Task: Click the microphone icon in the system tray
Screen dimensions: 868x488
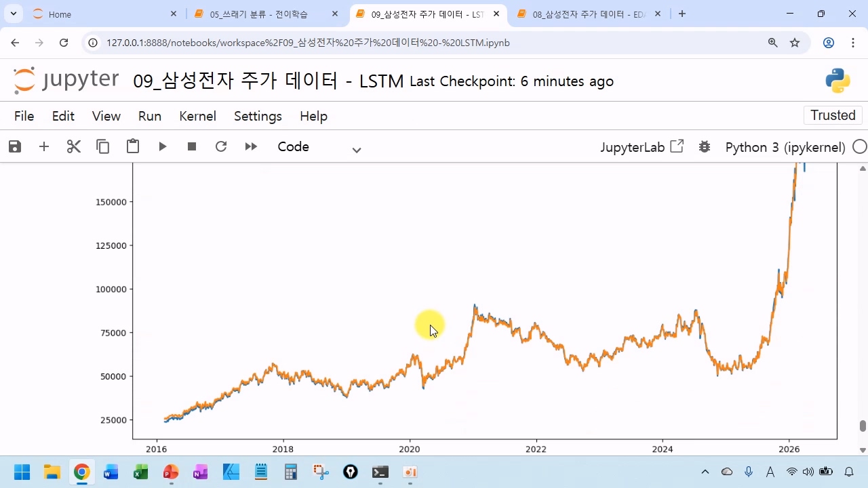Action: (749, 472)
